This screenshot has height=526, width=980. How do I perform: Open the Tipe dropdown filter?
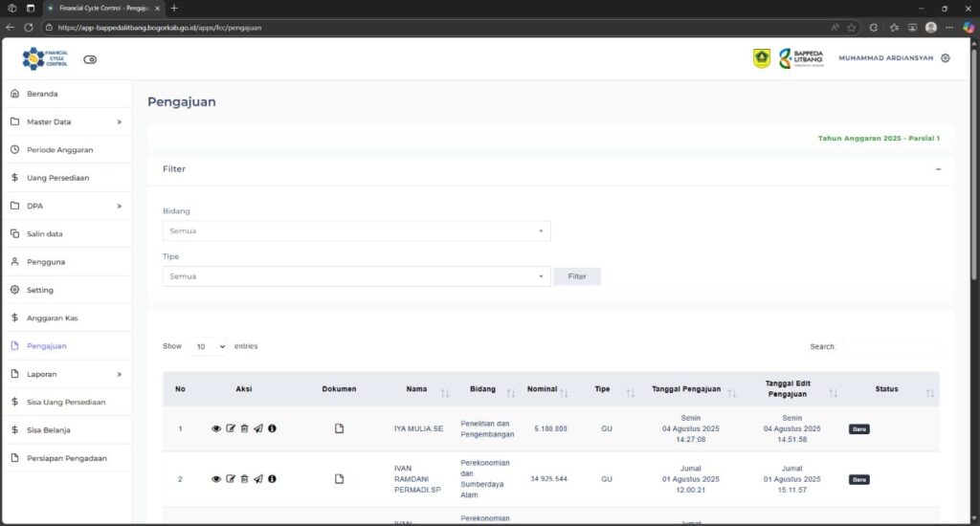(356, 276)
